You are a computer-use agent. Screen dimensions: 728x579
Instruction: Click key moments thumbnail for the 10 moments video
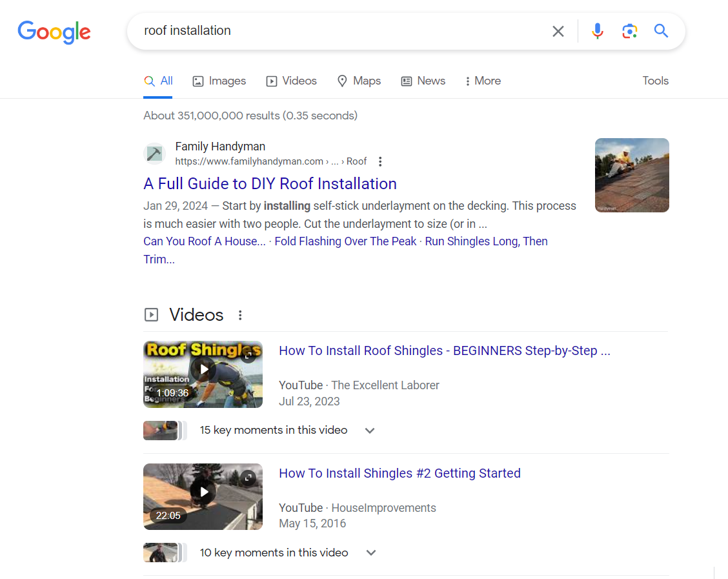[x=165, y=553]
